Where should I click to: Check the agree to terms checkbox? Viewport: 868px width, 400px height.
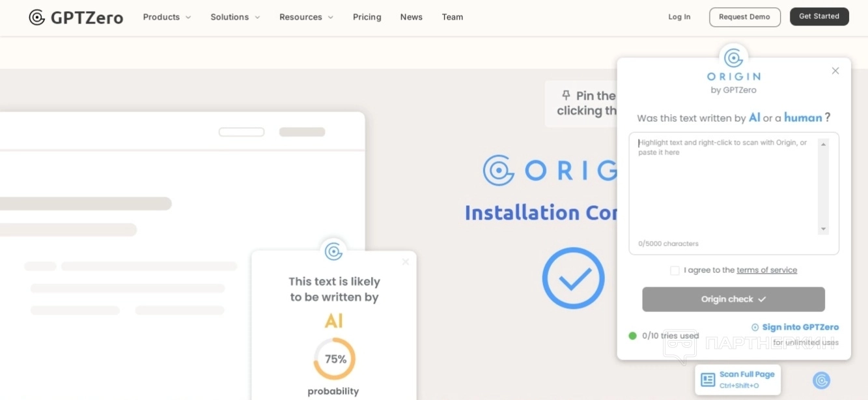(x=675, y=270)
